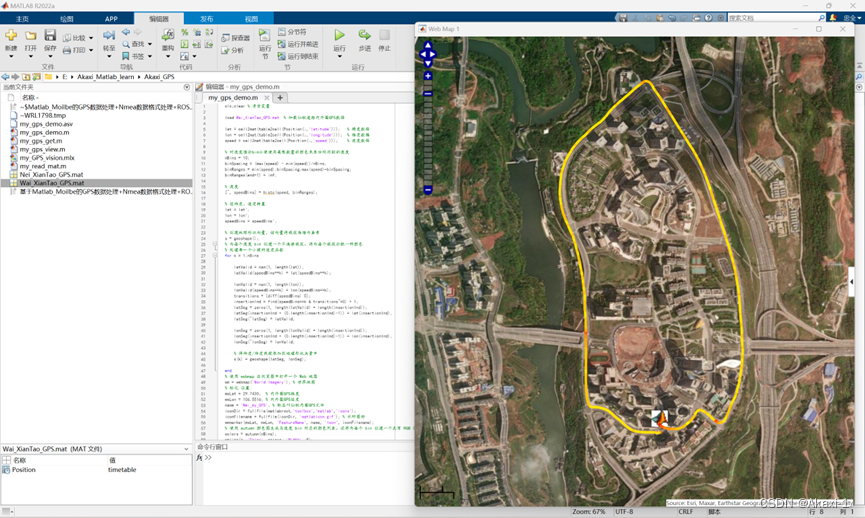This screenshot has height=518, width=865.
Task: Switch to the APP tab
Action: 111,19
